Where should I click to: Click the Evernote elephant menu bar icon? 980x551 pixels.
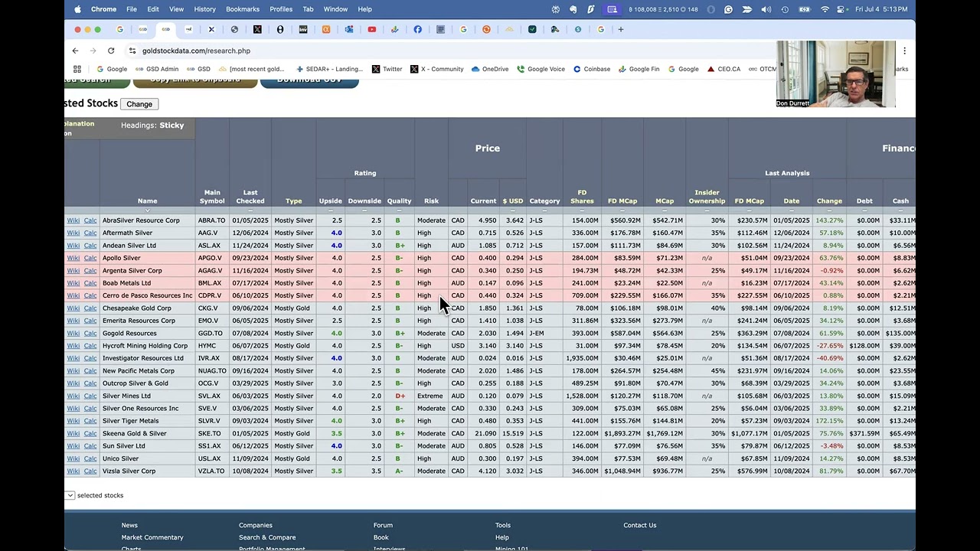tap(573, 9)
